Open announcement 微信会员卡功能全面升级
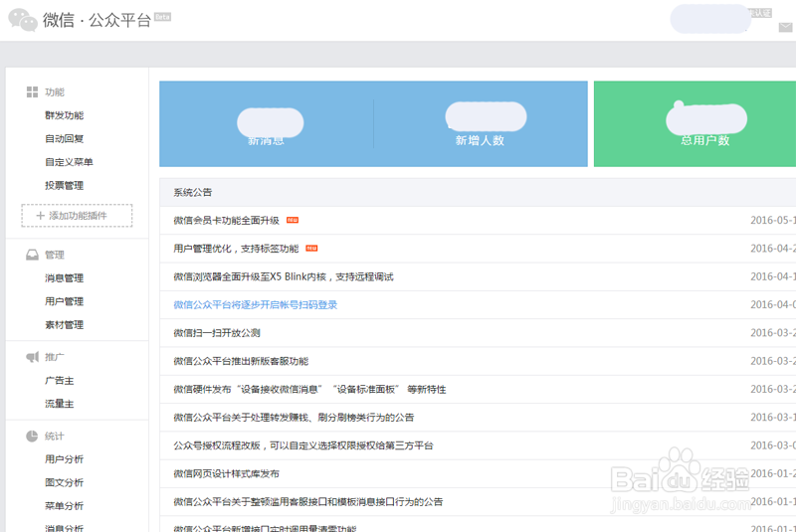Image resolution: width=796 pixels, height=532 pixels. tap(227, 220)
